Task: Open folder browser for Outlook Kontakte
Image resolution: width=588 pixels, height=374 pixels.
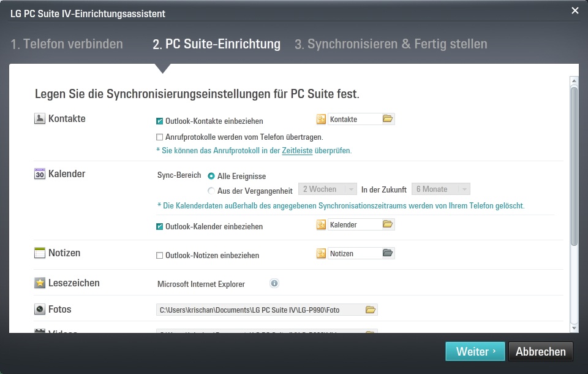Action: (387, 119)
